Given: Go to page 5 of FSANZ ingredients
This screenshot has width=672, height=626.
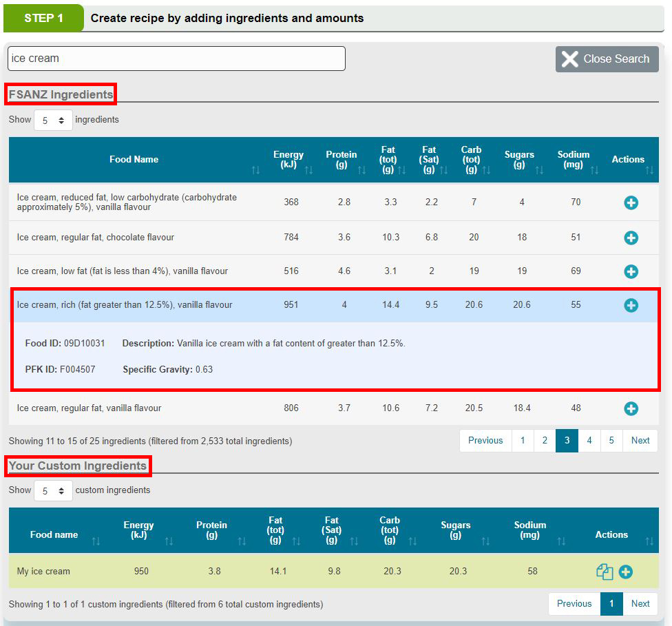Looking at the screenshot, I should click(611, 441).
